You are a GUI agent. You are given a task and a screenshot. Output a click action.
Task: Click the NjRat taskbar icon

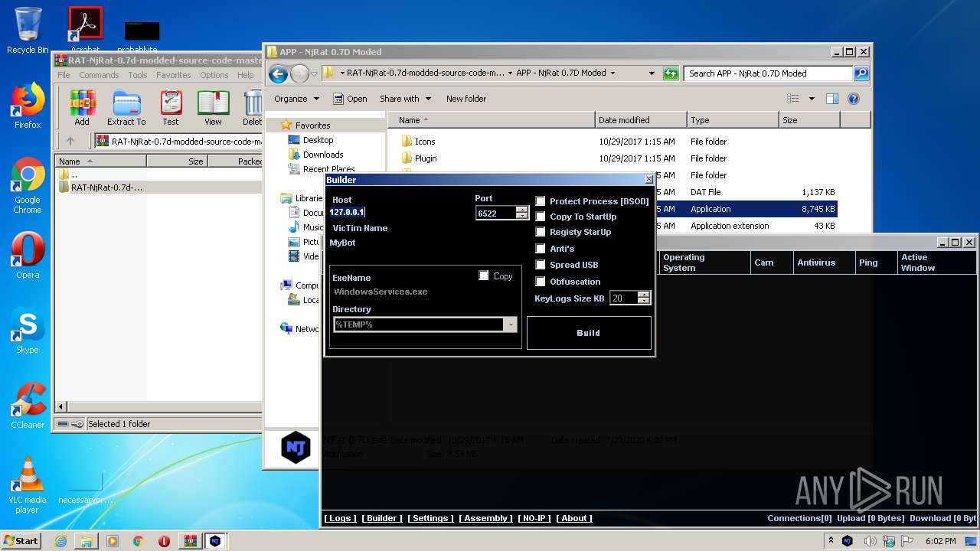215,541
